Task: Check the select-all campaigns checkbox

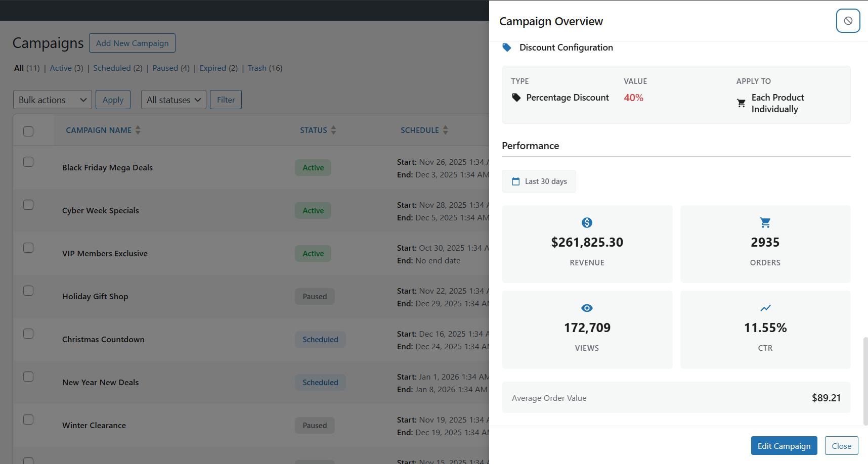Action: pyautogui.click(x=28, y=131)
